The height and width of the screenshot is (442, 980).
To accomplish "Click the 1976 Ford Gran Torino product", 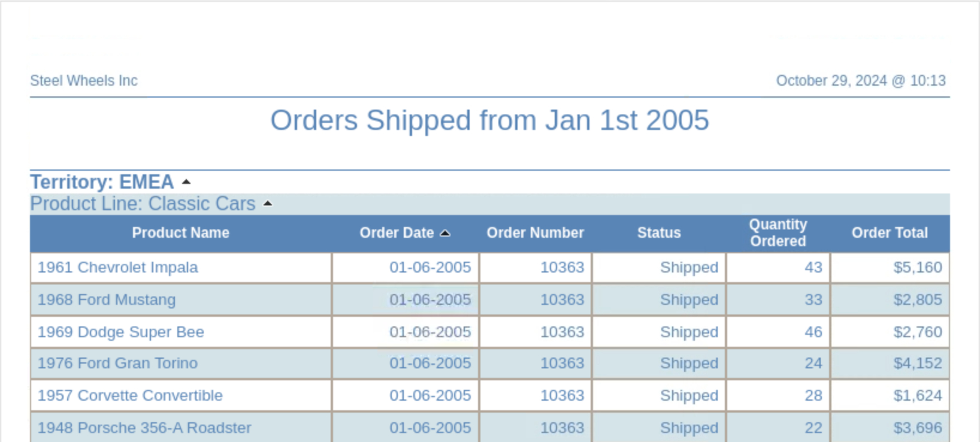I will click(x=117, y=364).
